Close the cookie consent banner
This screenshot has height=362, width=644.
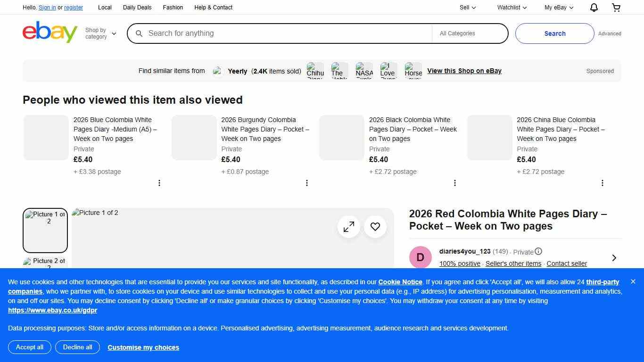tap(633, 281)
